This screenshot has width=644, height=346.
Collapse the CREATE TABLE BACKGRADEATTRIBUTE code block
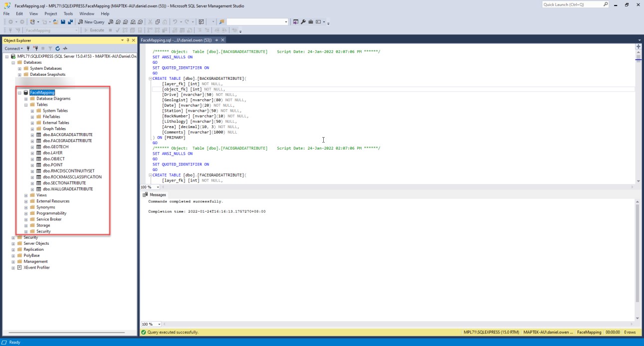point(150,79)
